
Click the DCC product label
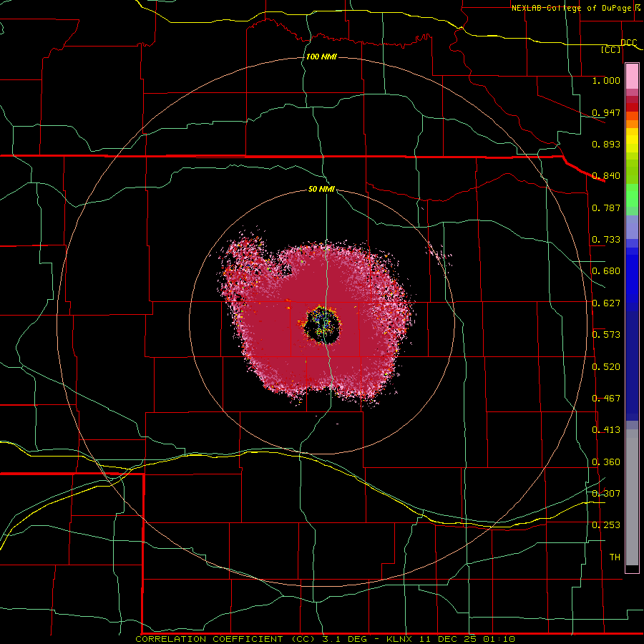tap(629, 43)
